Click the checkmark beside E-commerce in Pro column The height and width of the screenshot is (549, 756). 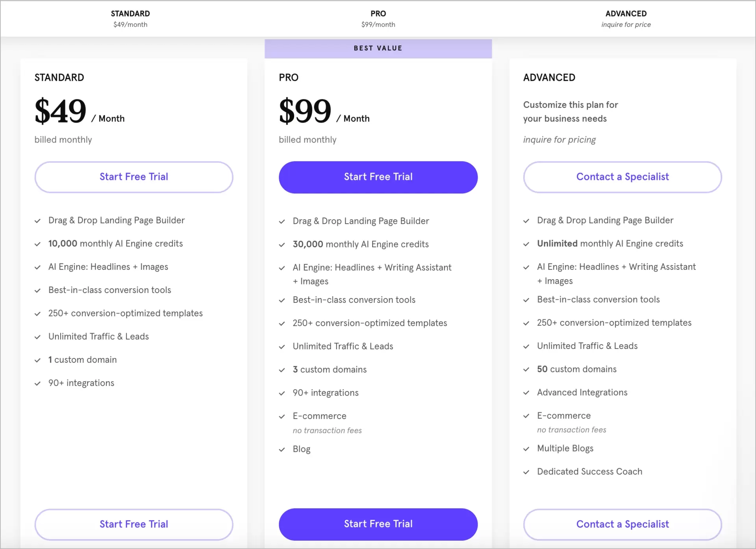tap(282, 417)
